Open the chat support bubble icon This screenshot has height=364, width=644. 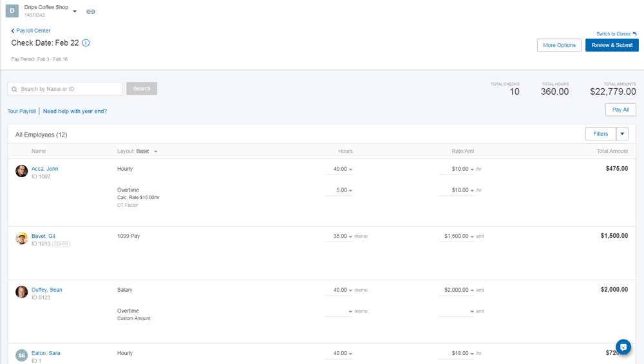tap(623, 347)
